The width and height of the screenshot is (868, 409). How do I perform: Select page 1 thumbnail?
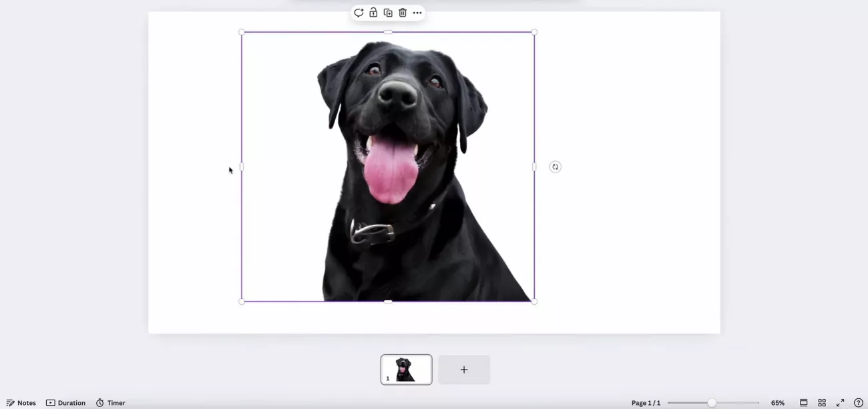pos(406,370)
